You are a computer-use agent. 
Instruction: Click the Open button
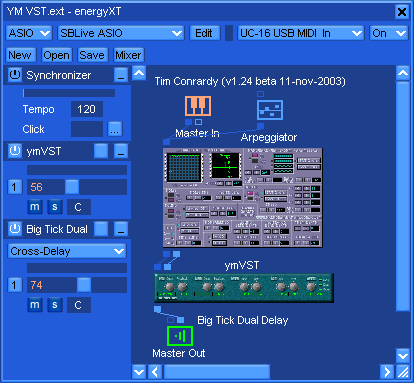[57, 55]
